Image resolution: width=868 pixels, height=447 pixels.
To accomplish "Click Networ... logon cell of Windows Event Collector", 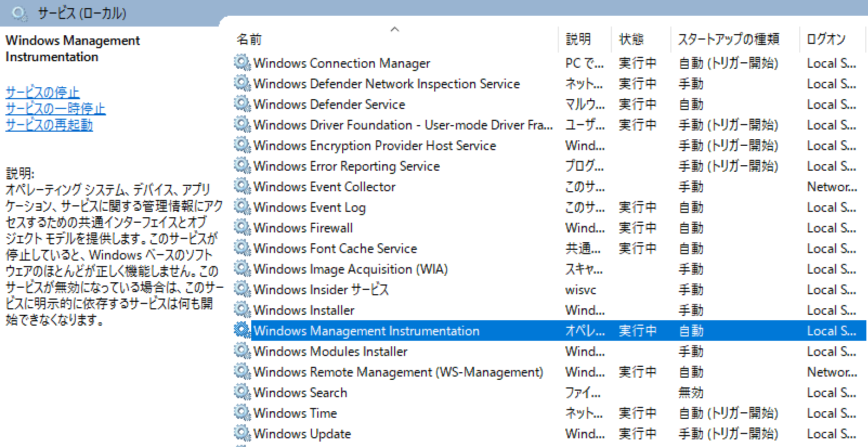I will (x=832, y=187).
